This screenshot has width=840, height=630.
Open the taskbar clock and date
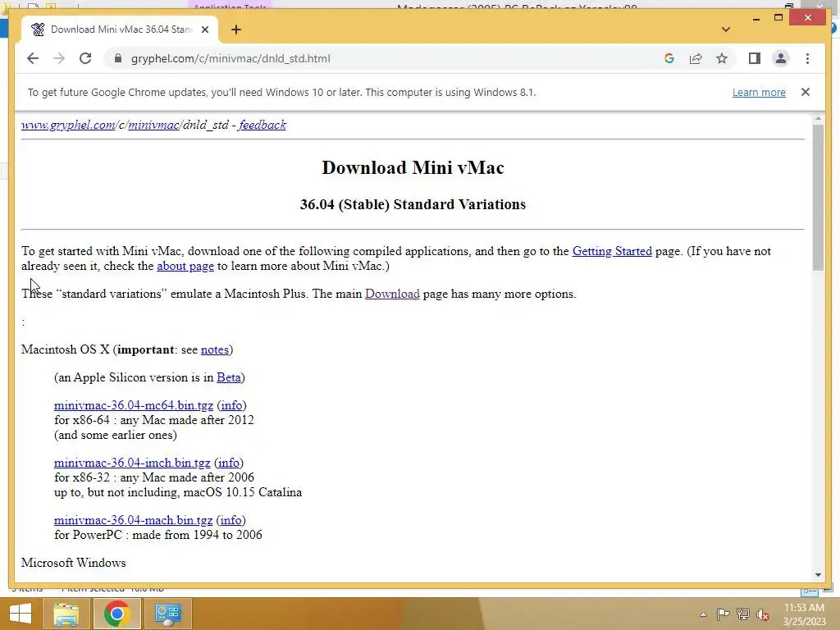pos(804,614)
